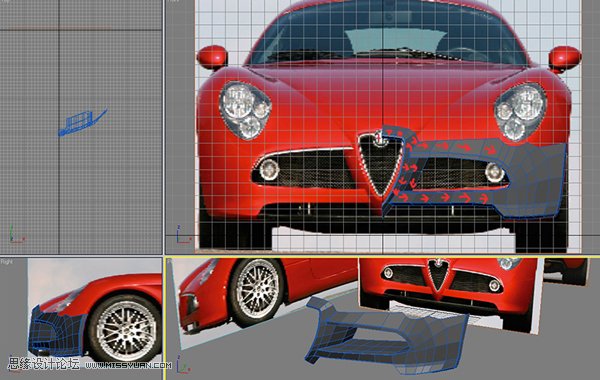
Task: Select the blue wireframe mesh in the Top viewport
Action: (x=82, y=122)
